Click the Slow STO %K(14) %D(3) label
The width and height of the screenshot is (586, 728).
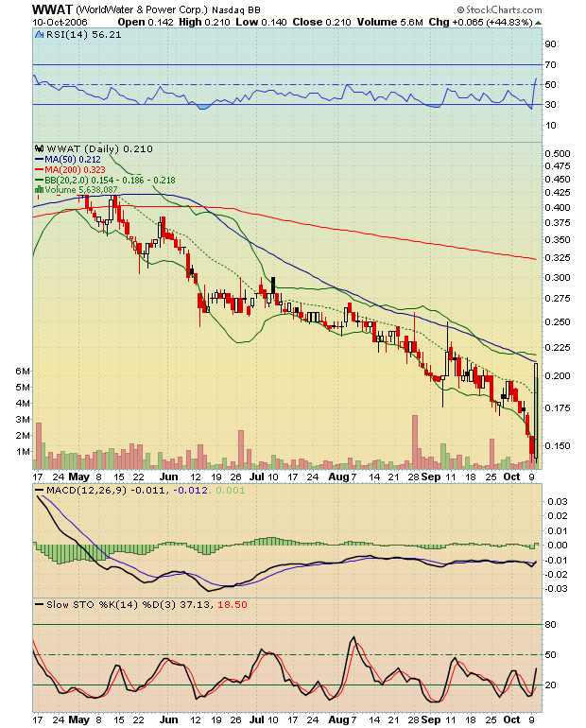(112, 604)
